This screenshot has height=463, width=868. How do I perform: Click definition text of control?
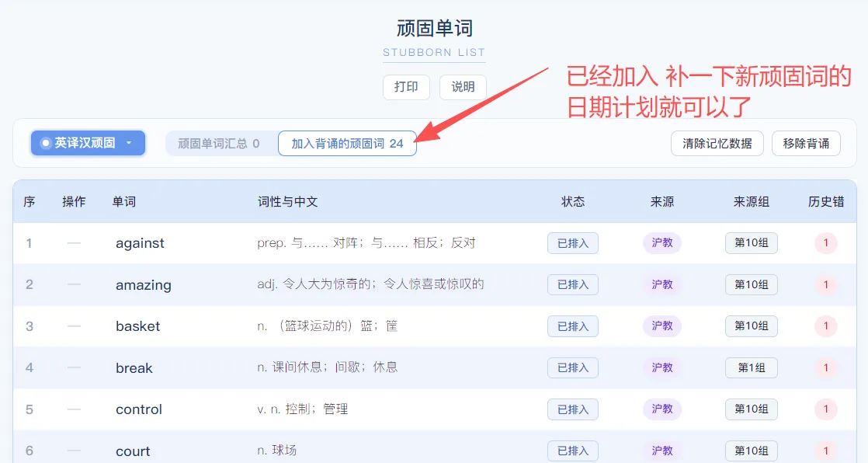coord(302,409)
